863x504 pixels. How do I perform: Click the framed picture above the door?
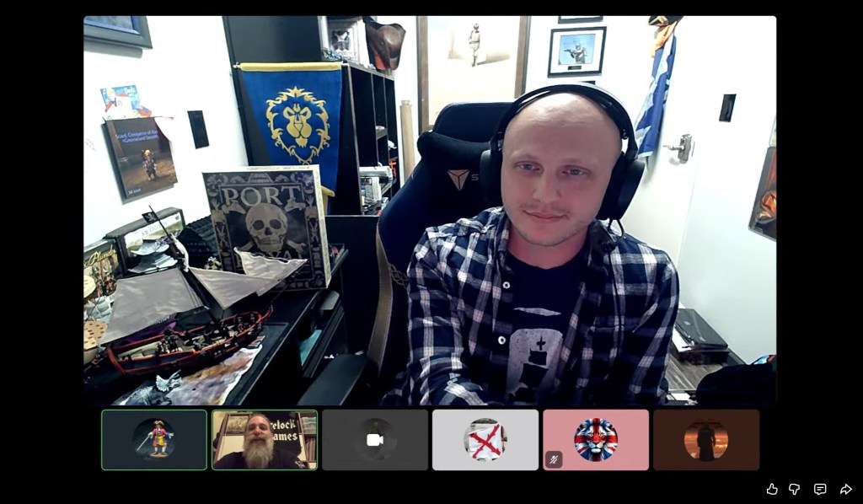tap(576, 51)
